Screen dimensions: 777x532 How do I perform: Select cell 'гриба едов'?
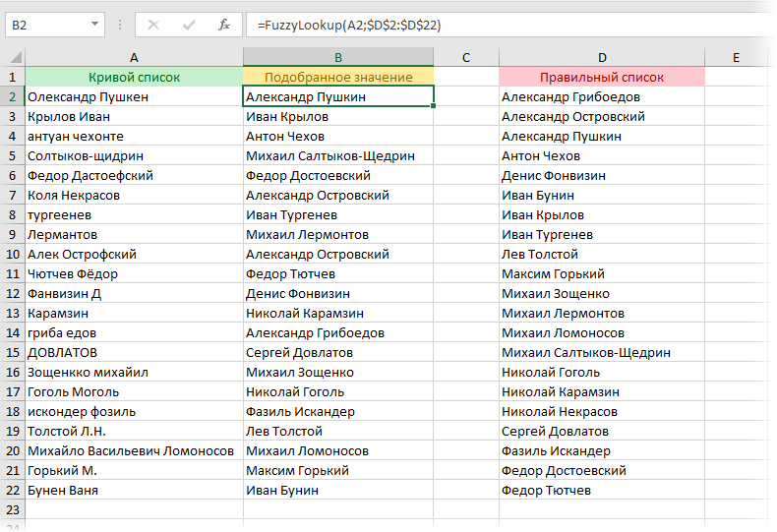[x=134, y=333]
